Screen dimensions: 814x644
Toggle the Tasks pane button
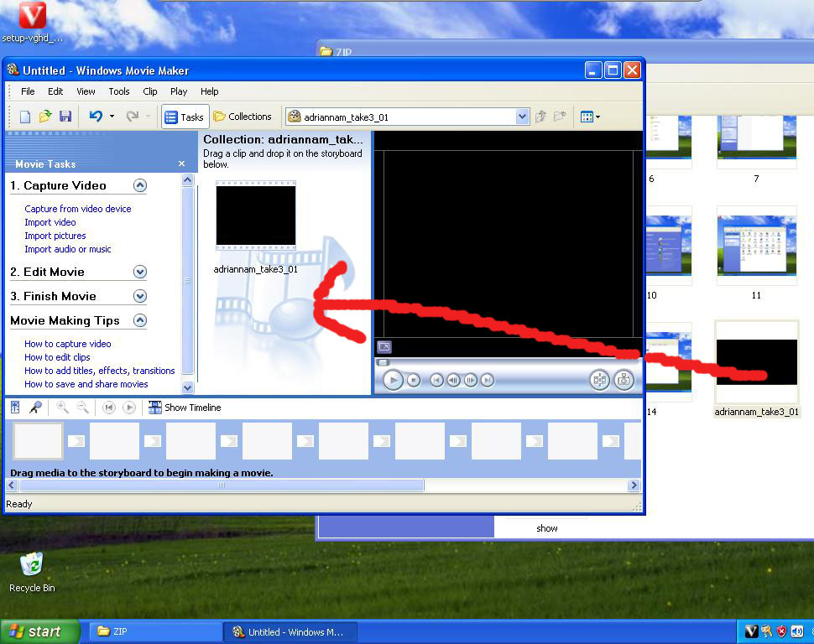[184, 117]
